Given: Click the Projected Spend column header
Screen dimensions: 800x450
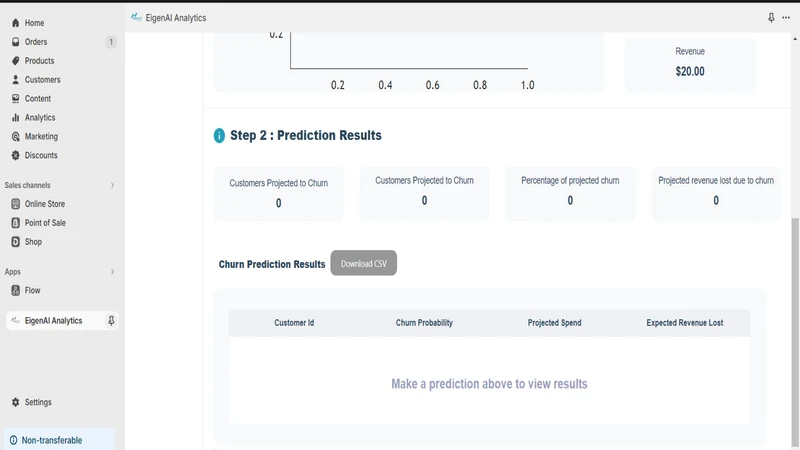Looking at the screenshot, I should (x=555, y=322).
